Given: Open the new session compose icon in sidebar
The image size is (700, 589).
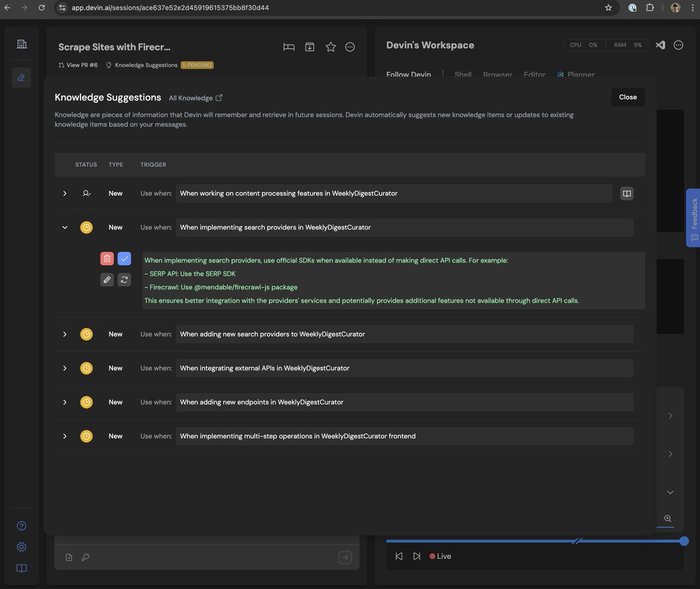Looking at the screenshot, I should coord(22,78).
